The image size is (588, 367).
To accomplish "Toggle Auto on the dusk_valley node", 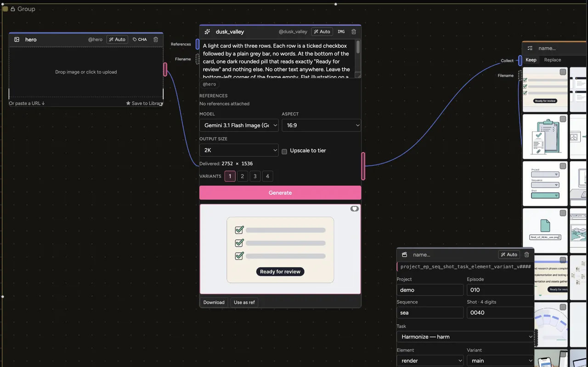I will click(322, 32).
